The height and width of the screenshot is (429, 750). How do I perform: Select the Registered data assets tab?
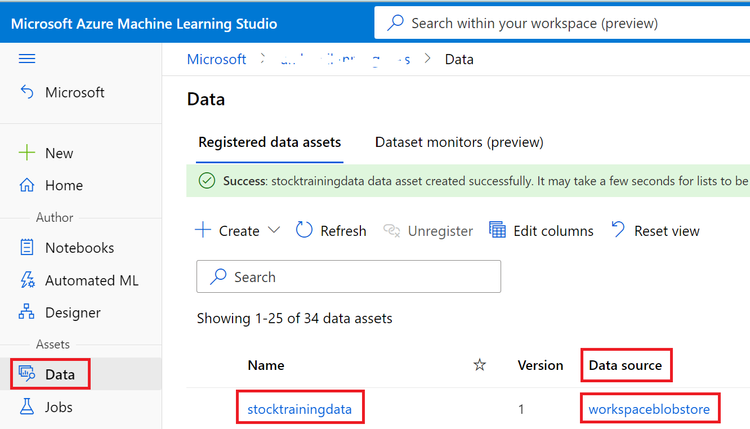pos(270,142)
